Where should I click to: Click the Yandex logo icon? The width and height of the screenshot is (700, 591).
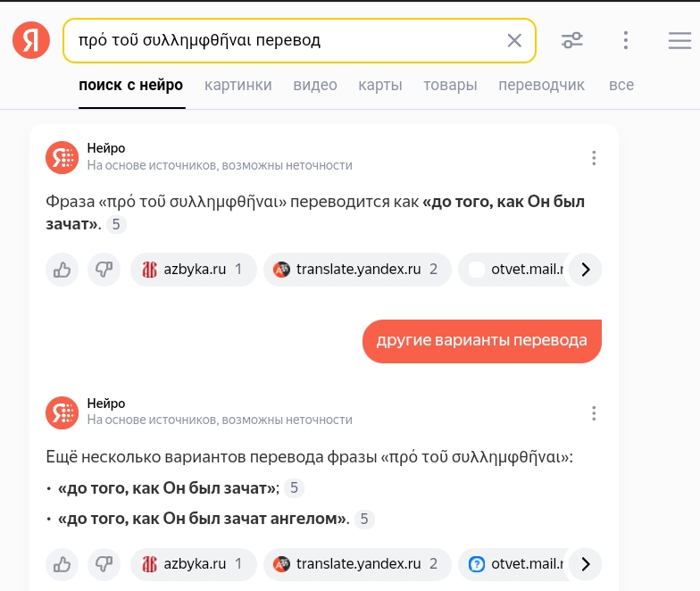coord(31,40)
